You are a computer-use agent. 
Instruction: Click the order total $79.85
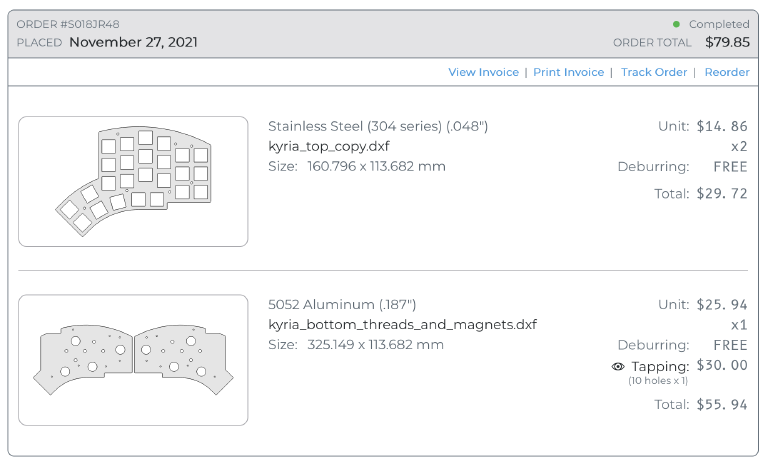727,43
